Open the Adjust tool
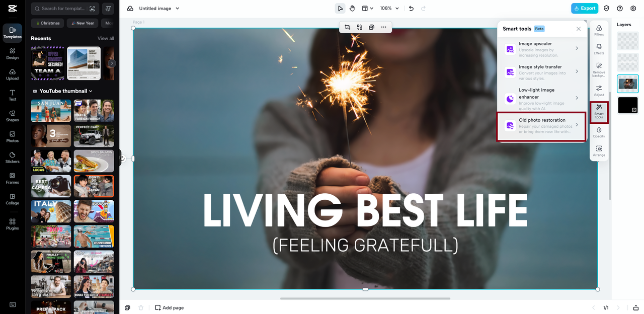The width and height of the screenshot is (644, 314). pyautogui.click(x=599, y=91)
